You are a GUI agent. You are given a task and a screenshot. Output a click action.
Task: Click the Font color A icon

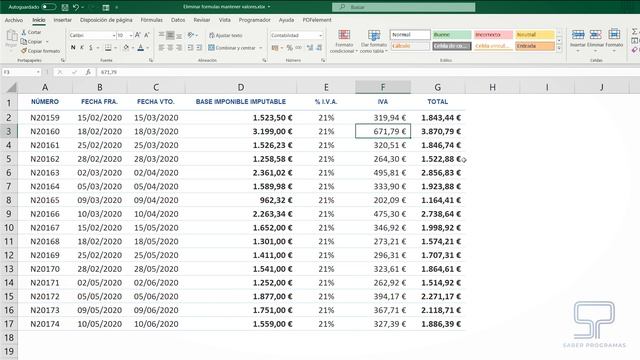[x=141, y=48]
